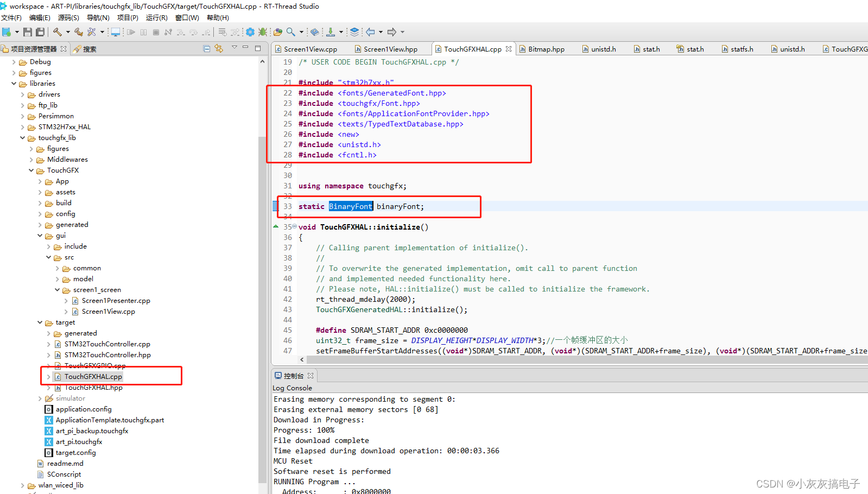This screenshot has width=868, height=494.
Task: Open the 帮助(H) menu
Action: pyautogui.click(x=218, y=18)
